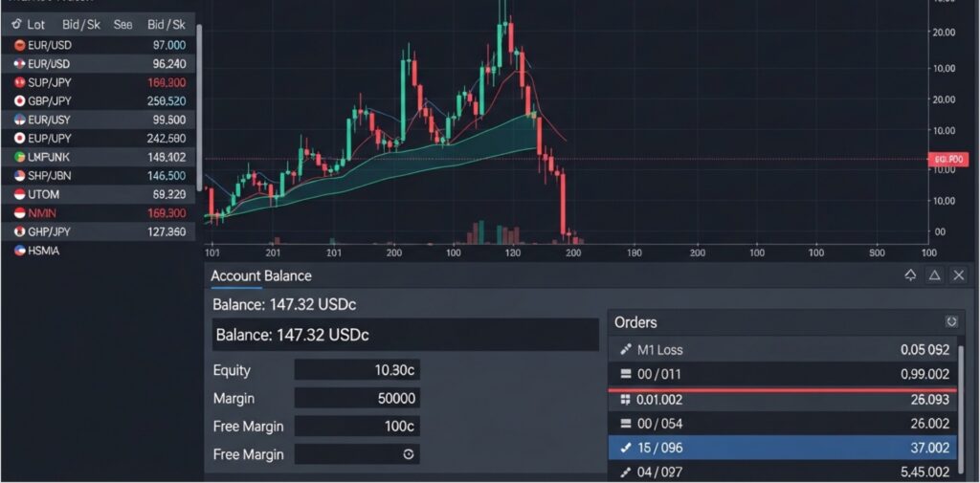
Task: Click the check icon of order 15 / 096
Action: 625,448
